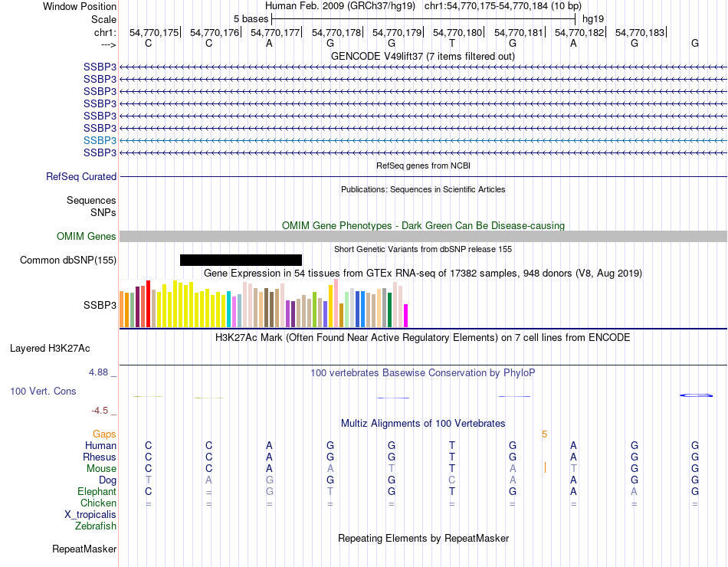Image resolution: width=728 pixels, height=567 pixels.
Task: Click 'Short Genetic Variants from dbSNP release 155'
Action: click(423, 249)
